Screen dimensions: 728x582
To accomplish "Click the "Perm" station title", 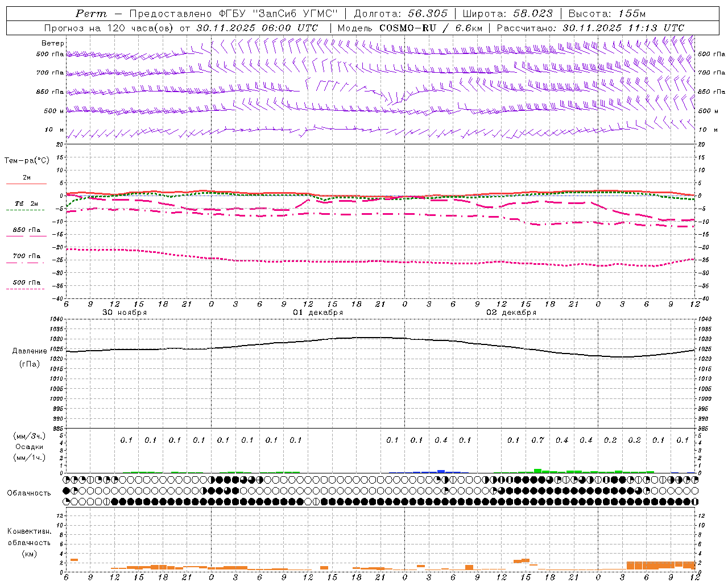I will [x=91, y=14].
